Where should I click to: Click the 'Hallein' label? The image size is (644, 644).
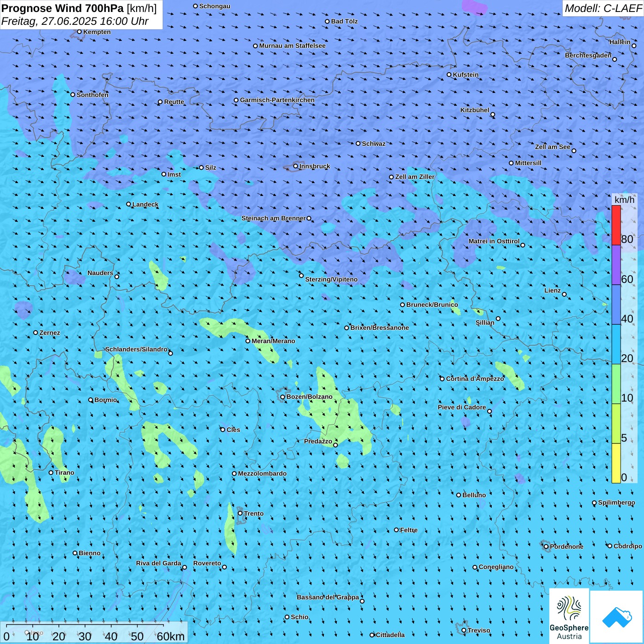coord(620,42)
